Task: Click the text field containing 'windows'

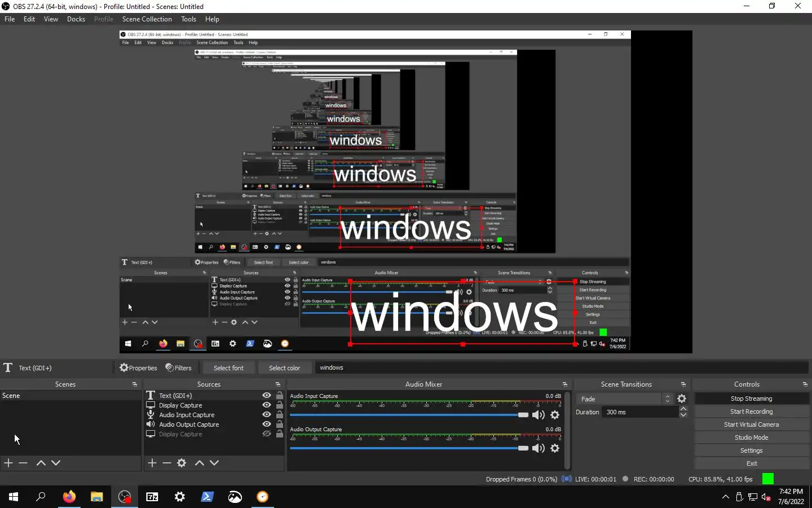Action: pos(562,368)
